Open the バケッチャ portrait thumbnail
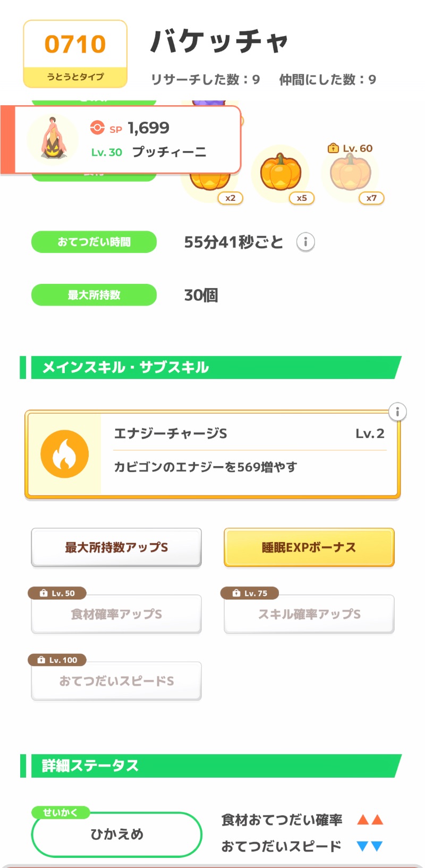 [53, 140]
